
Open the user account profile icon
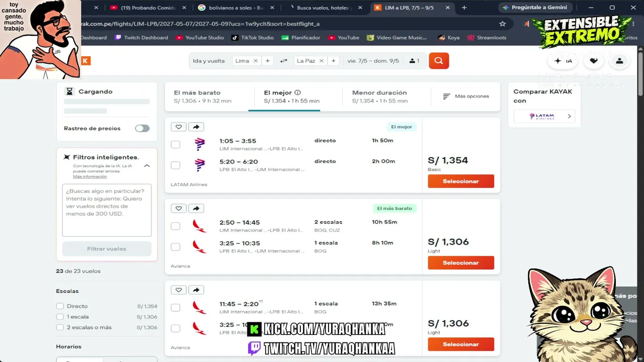619,61
